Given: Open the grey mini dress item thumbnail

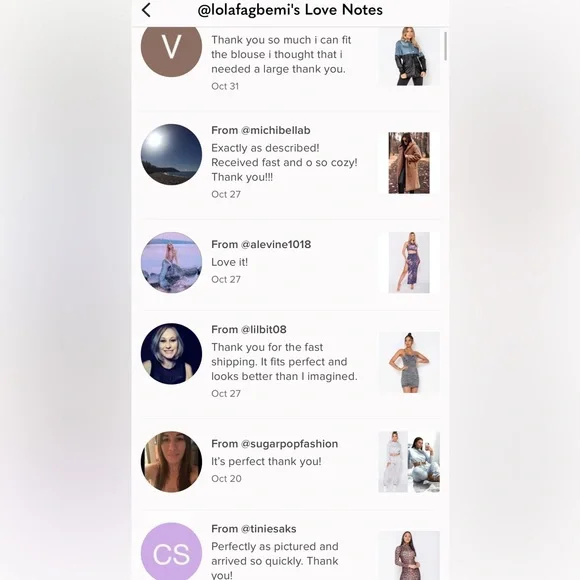Looking at the screenshot, I should pos(409,362).
